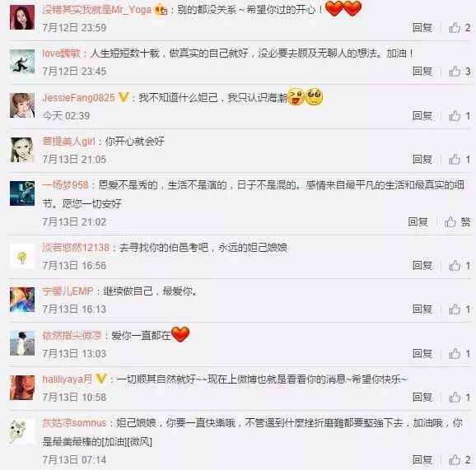Image resolution: width=476 pixels, height=470 pixels.
Task: Open JessieFang0825's profile via username
Action: click(x=78, y=97)
